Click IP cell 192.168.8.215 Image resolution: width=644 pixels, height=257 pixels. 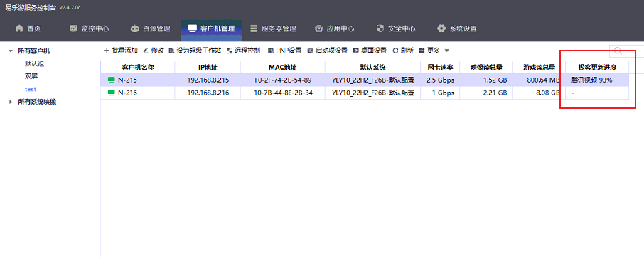pos(208,80)
